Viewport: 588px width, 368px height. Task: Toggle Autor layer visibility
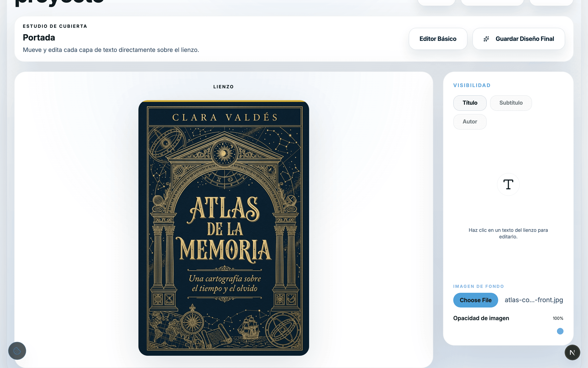470,122
